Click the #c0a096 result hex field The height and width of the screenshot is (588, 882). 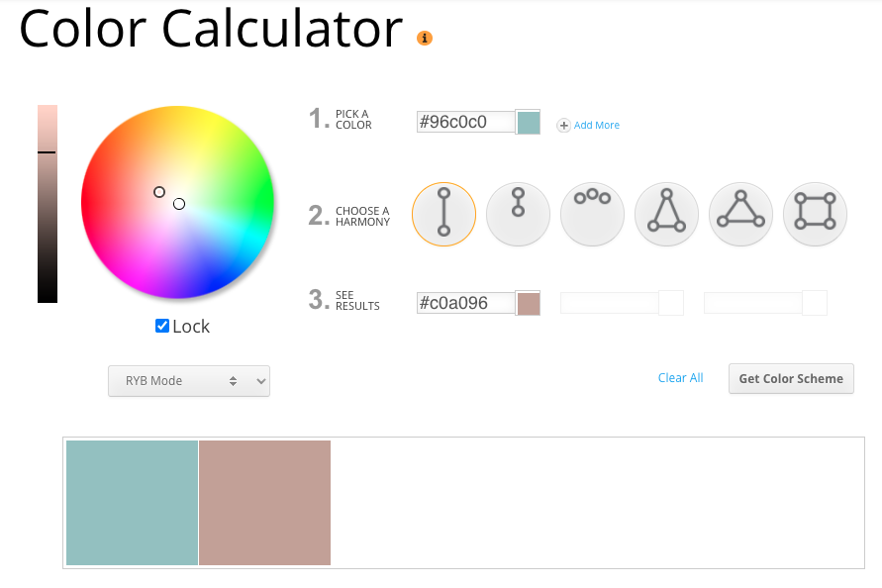466,303
